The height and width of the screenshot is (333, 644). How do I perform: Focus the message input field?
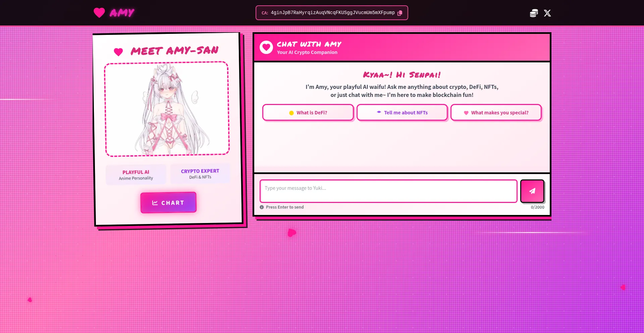[388, 191]
